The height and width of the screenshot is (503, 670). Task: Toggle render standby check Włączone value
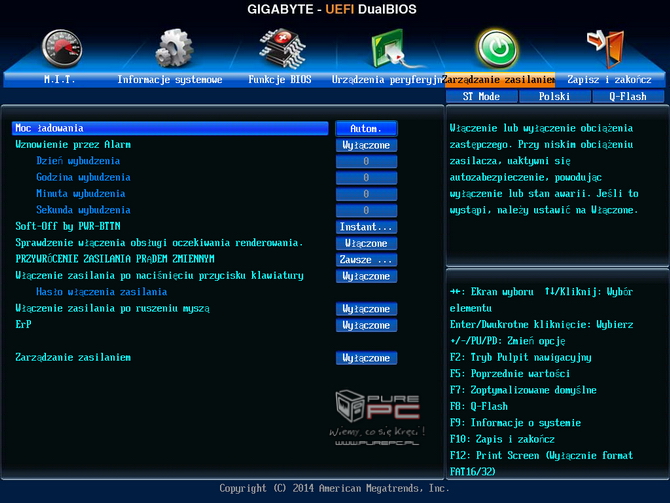coord(366,243)
